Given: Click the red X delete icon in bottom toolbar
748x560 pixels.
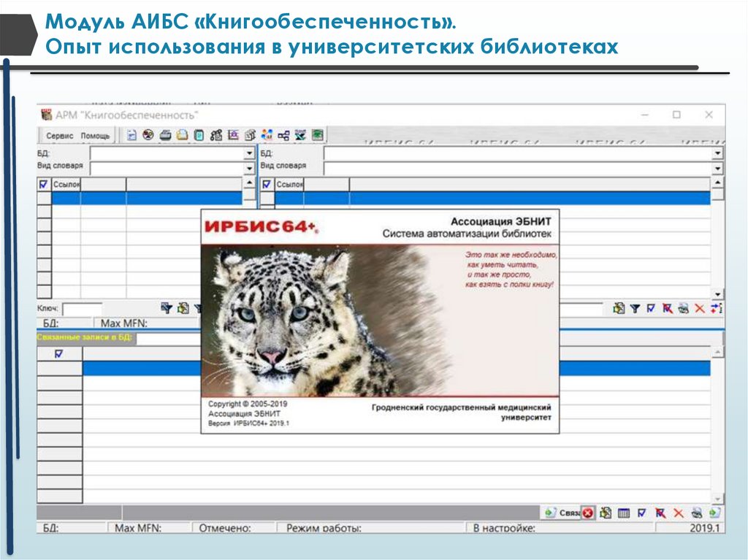Looking at the screenshot, I should coord(679,513).
